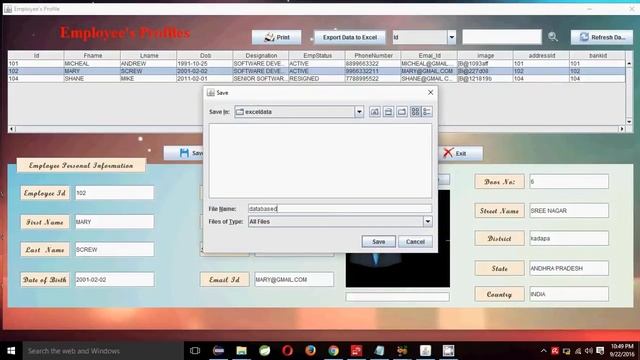
Task: Click the table's vertical scroll down arrow
Action: coord(629,122)
